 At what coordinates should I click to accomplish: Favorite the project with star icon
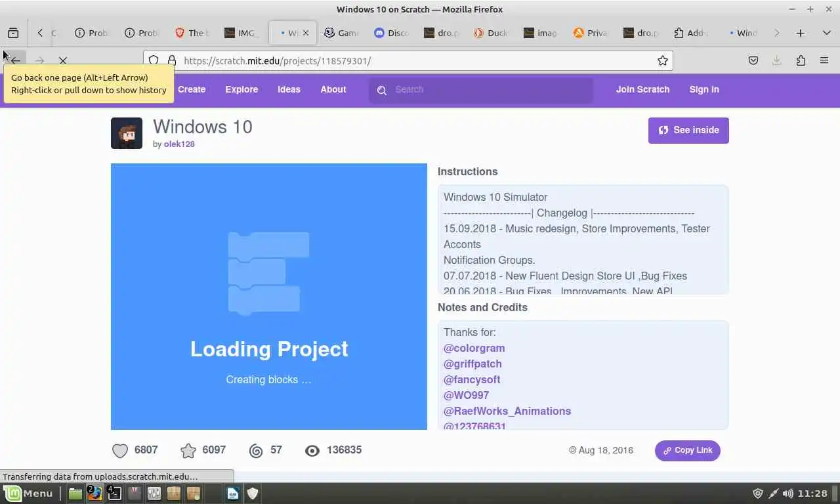[x=188, y=450]
